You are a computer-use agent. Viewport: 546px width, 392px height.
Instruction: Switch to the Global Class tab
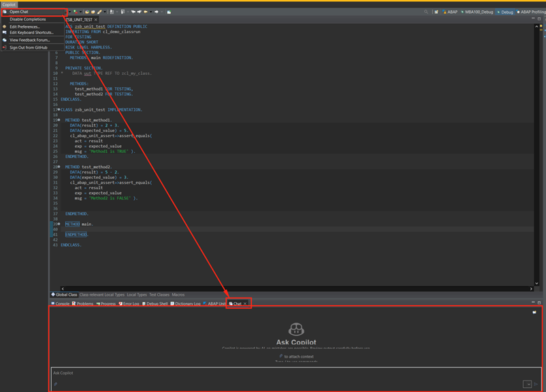[x=65, y=295]
